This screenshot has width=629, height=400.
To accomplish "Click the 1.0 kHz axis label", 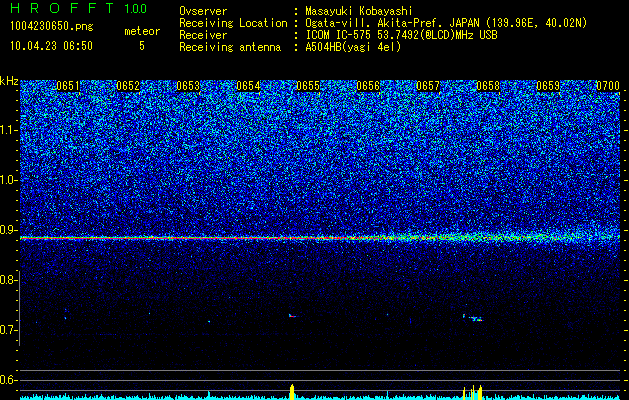I will click(8, 180).
